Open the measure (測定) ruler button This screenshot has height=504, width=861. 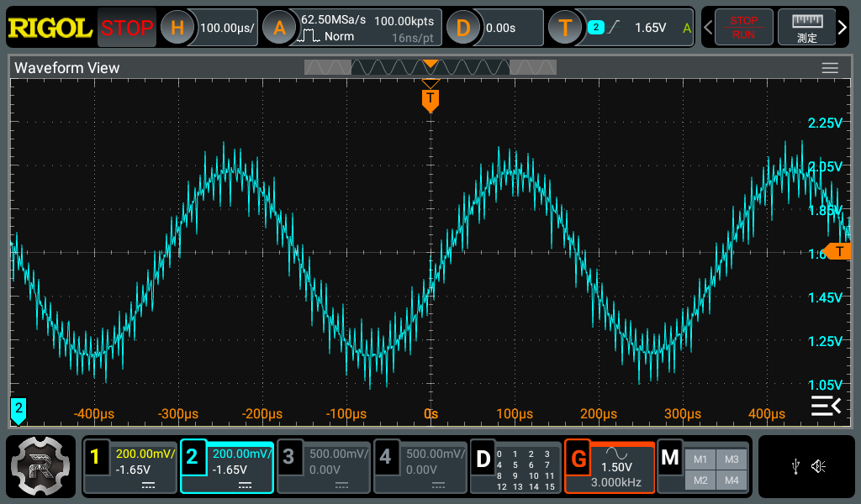click(x=806, y=27)
